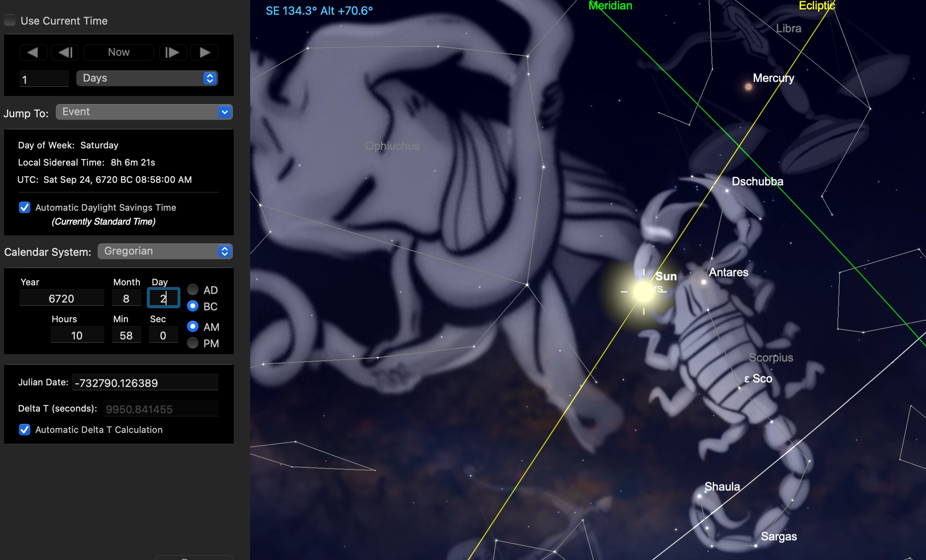The width and height of the screenshot is (926, 560).
Task: Click the Now button
Action: coord(119,52)
